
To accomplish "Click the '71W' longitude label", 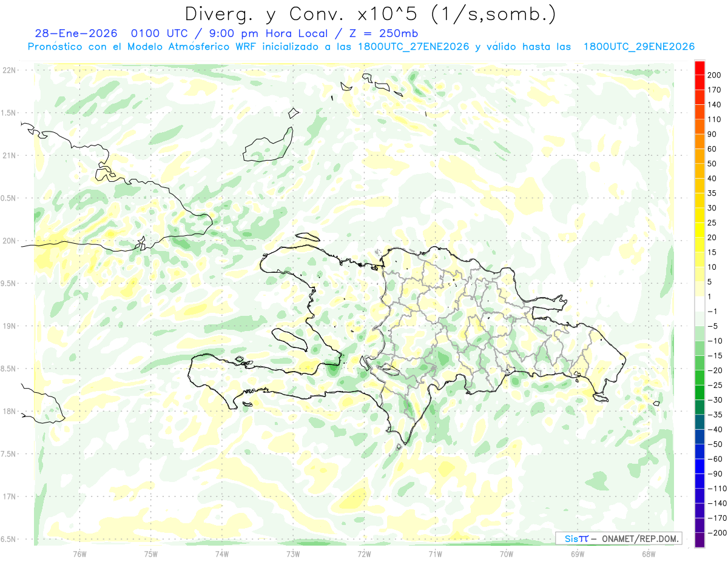I will pos(435,553).
